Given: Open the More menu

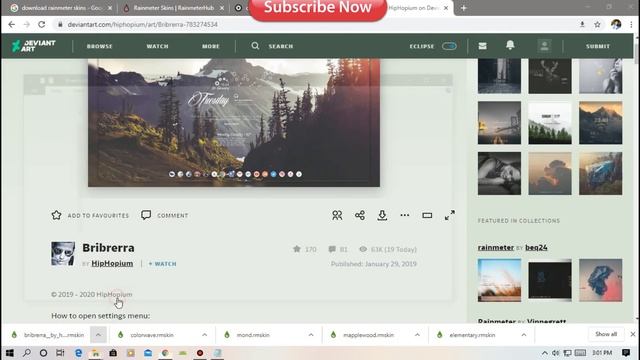Looking at the screenshot, I should pyautogui.click(x=211, y=46).
